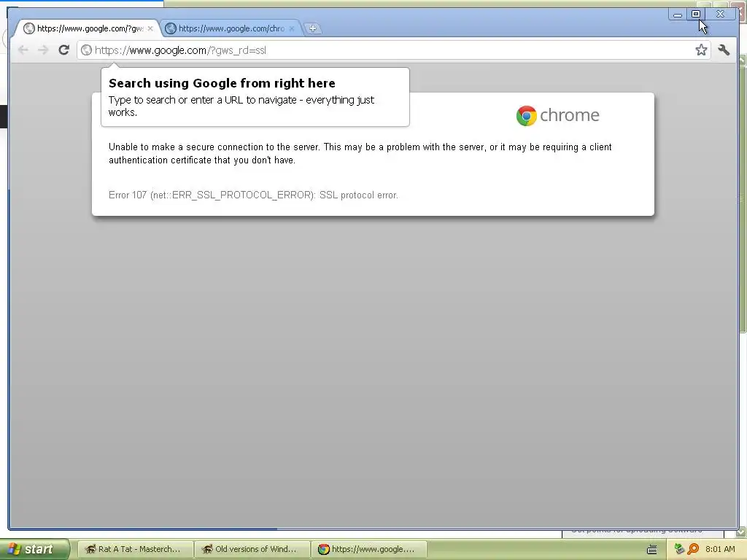This screenshot has width=747, height=560.
Task: Open the Chrome wrench menu
Action: coord(724,50)
